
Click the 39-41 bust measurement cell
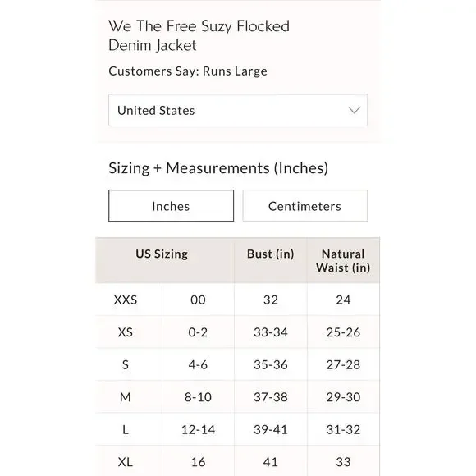[271, 429]
